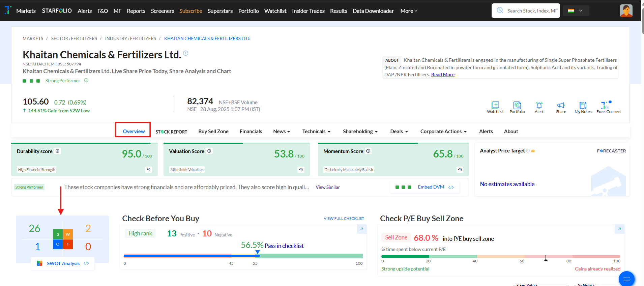Go to the Alerts tab

pos(486,132)
